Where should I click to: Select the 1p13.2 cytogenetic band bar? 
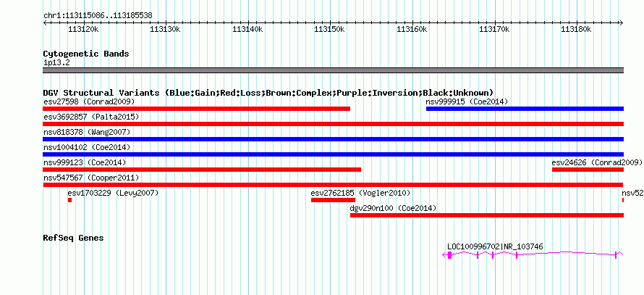click(x=333, y=70)
